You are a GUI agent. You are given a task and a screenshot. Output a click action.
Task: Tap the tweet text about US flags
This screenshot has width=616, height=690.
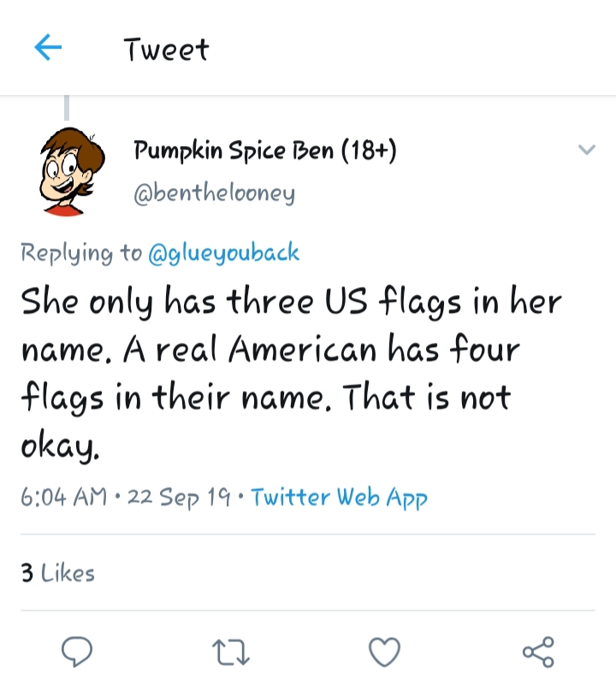pos(291,373)
